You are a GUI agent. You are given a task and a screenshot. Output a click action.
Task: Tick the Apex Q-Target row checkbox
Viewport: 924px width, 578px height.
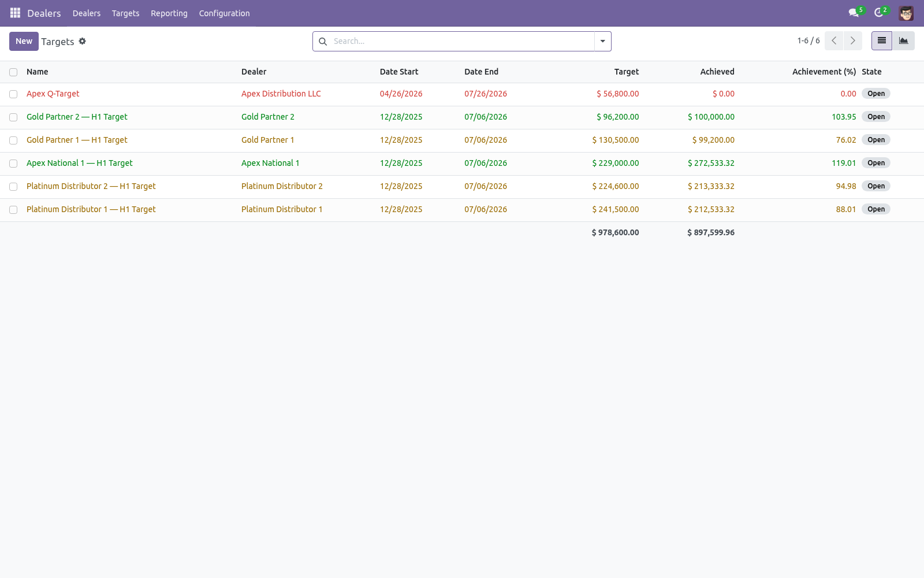point(13,94)
